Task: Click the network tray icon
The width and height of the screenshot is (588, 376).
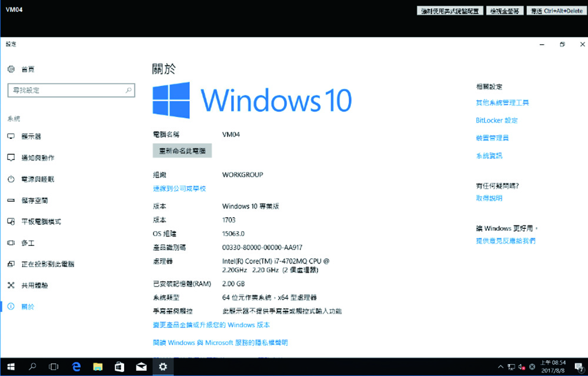Action: pyautogui.click(x=511, y=367)
